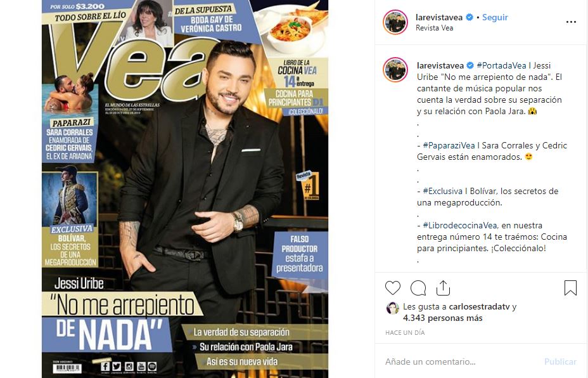Follow the account with Seguir

[495, 17]
